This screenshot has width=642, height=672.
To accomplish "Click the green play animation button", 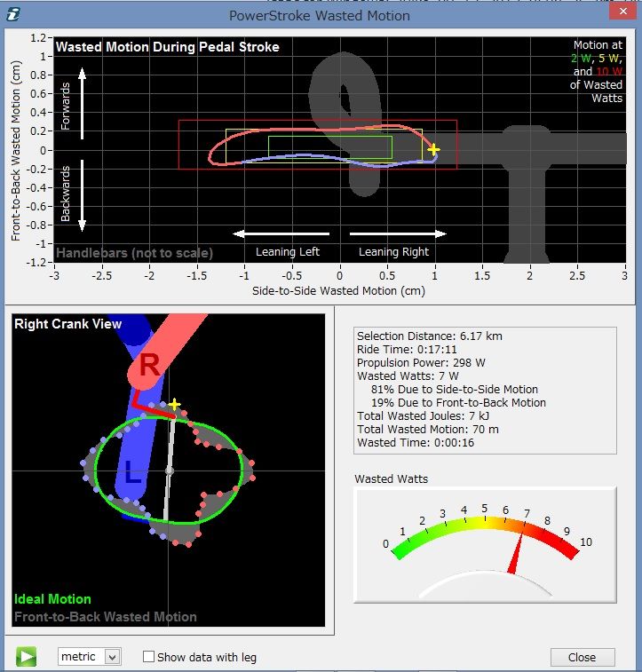I will click(x=26, y=657).
